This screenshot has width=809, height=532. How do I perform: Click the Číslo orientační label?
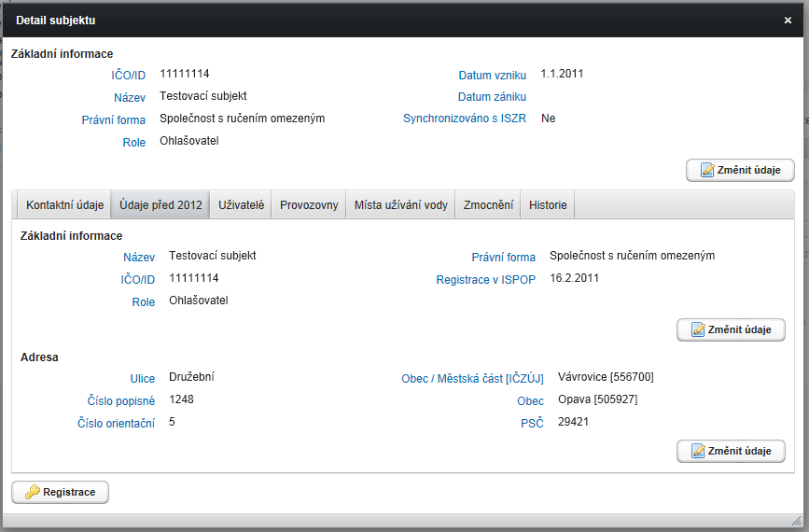click(x=116, y=423)
